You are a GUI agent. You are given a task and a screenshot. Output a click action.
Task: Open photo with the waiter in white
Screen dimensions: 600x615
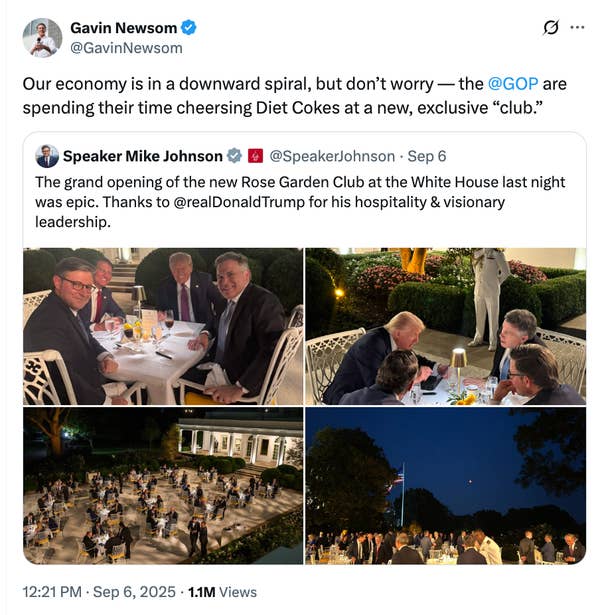445,326
